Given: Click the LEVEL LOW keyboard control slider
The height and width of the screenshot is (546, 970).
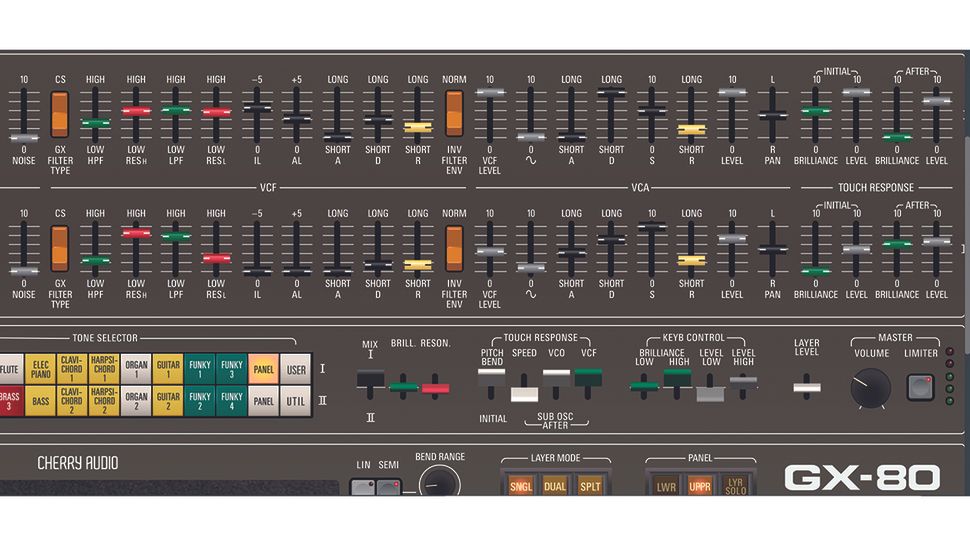Looking at the screenshot, I should (x=710, y=395).
